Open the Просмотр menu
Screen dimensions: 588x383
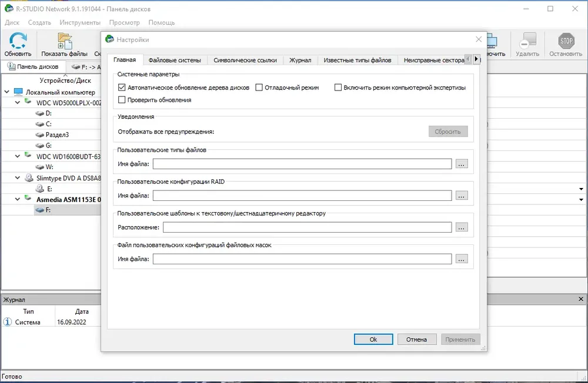point(125,22)
